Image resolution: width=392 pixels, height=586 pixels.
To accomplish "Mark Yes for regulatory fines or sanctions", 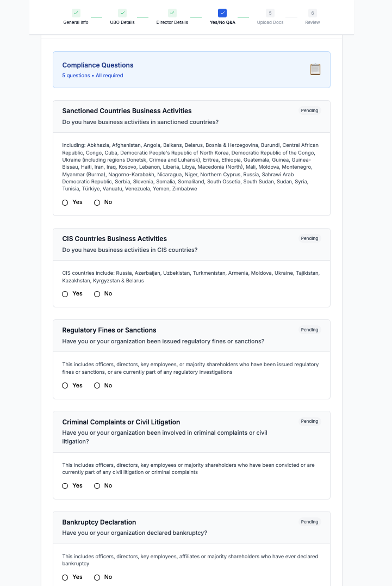I will (65, 386).
